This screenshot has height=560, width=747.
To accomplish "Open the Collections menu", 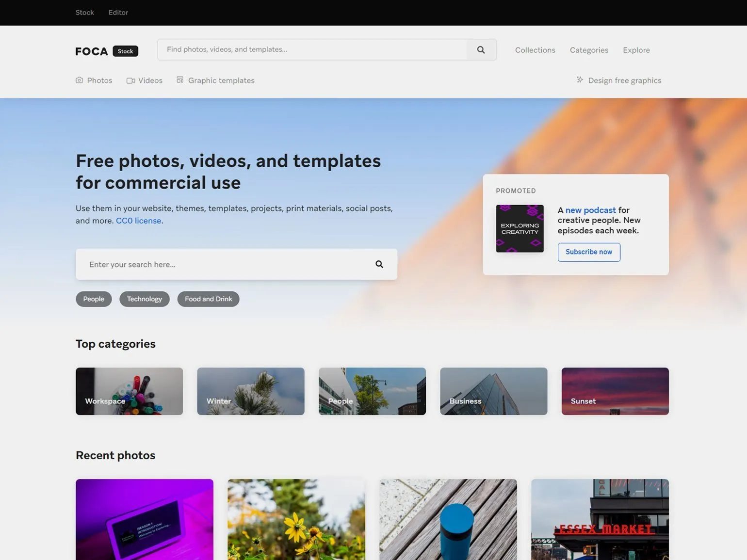I will (535, 50).
